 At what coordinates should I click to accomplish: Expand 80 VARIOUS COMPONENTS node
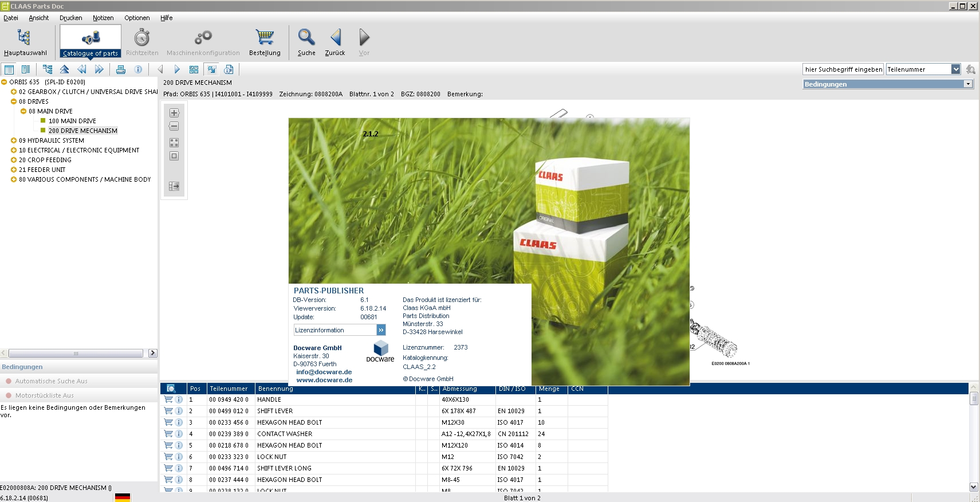pos(14,179)
